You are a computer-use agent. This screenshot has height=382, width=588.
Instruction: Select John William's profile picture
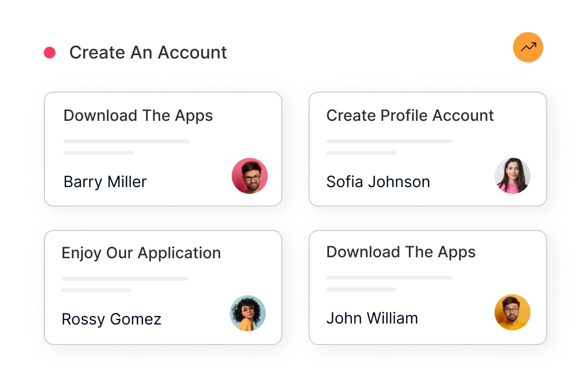513,312
